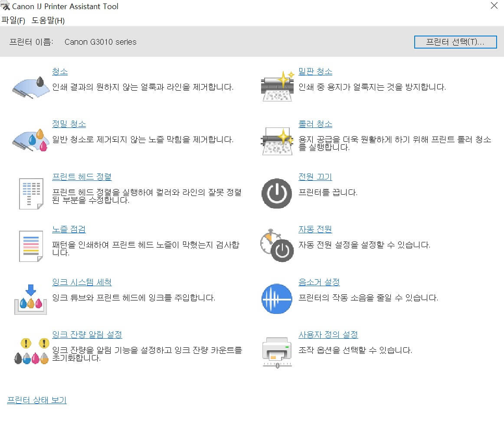Open the 잉크 시스템 세척 link
The image size is (504, 421).
pos(82,282)
